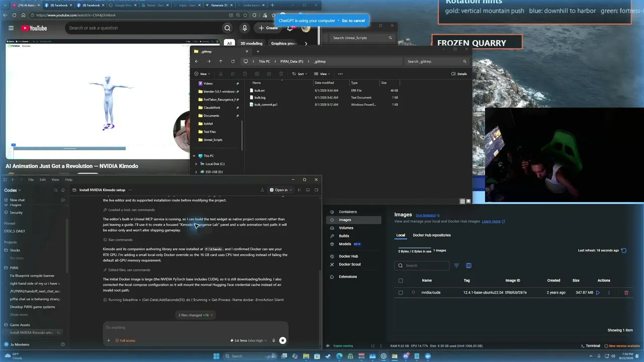Open the Sort dropdown in File Explorer
This screenshot has width=644, height=362.
coord(300,74)
